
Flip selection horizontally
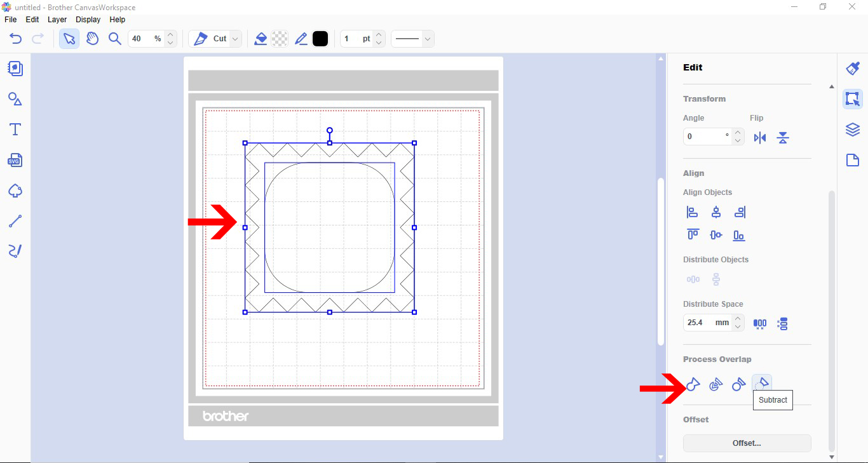[x=760, y=138]
